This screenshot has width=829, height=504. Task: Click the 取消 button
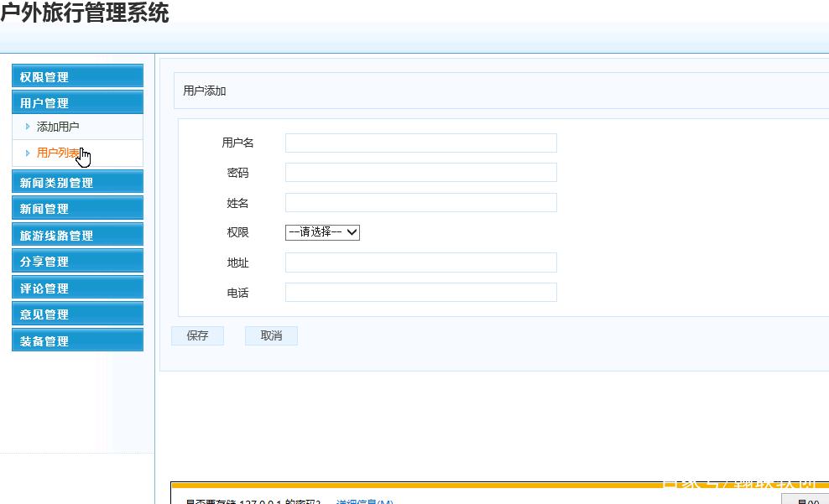[271, 335]
